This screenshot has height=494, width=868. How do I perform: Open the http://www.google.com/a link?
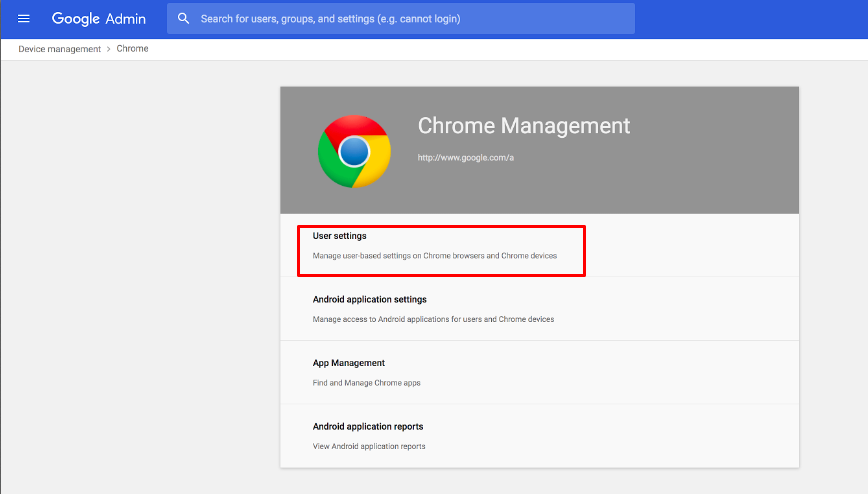(x=466, y=158)
